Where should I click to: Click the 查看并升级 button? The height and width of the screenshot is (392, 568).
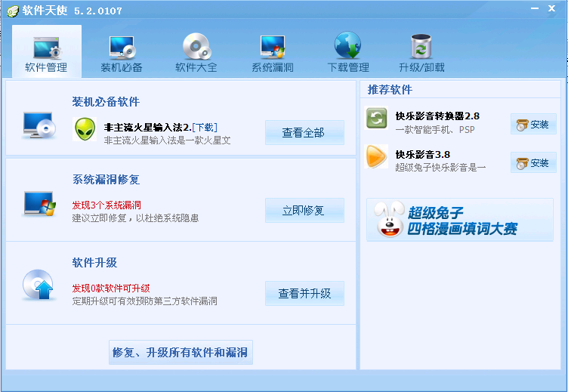(x=304, y=293)
